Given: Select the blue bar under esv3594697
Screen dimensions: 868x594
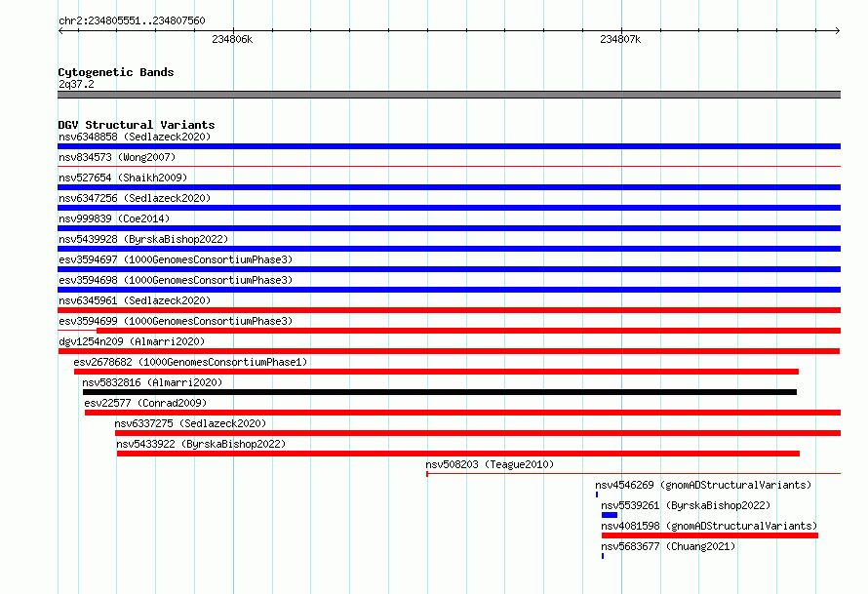Looking at the screenshot, I should point(449,269).
